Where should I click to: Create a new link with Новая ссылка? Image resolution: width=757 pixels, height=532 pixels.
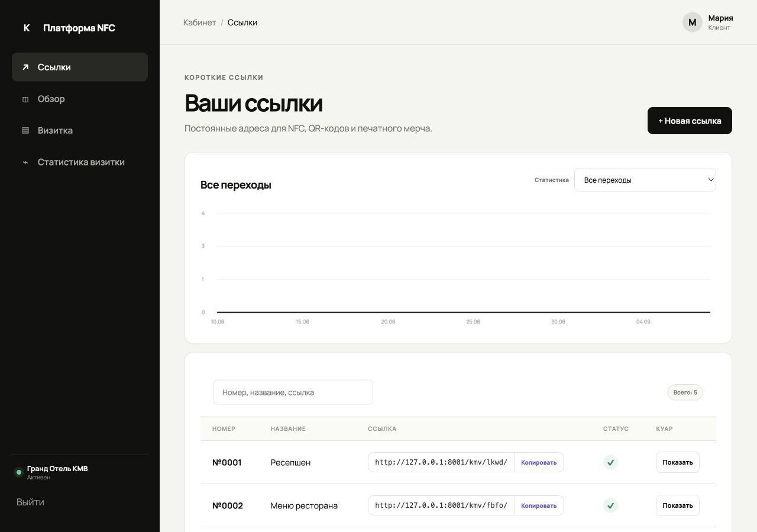tap(690, 121)
